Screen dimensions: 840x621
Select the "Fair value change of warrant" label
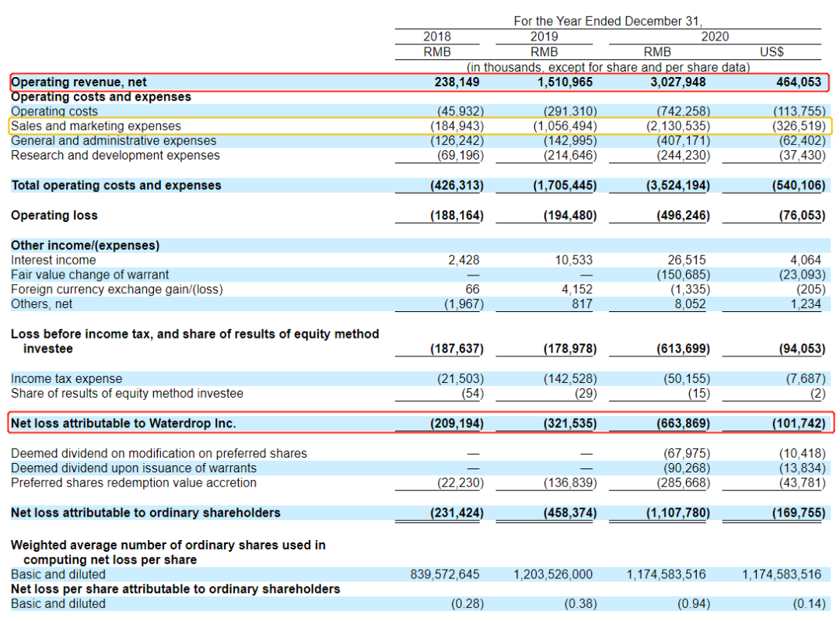(89, 275)
